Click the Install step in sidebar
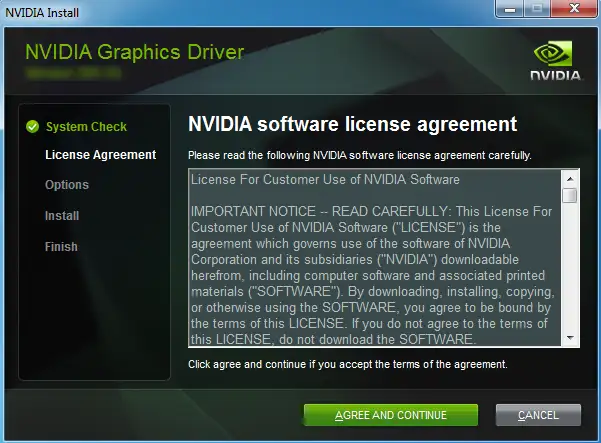The width and height of the screenshot is (601, 443). 62,216
